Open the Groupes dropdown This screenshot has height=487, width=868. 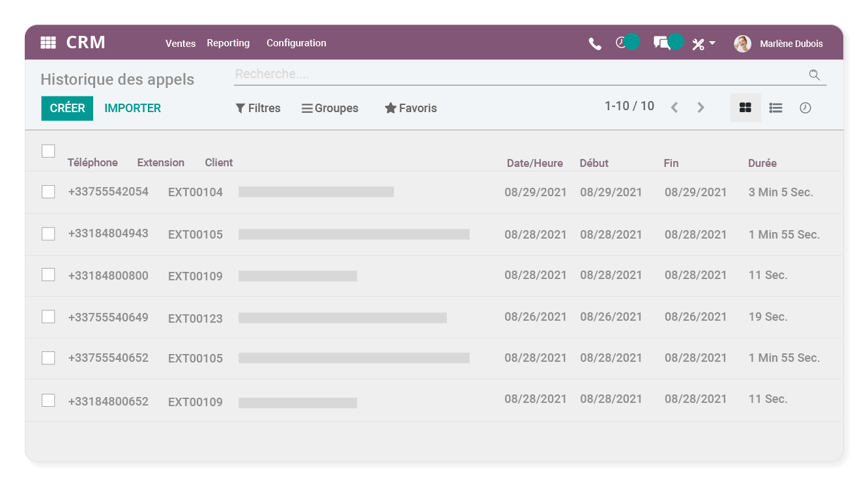[x=330, y=108]
